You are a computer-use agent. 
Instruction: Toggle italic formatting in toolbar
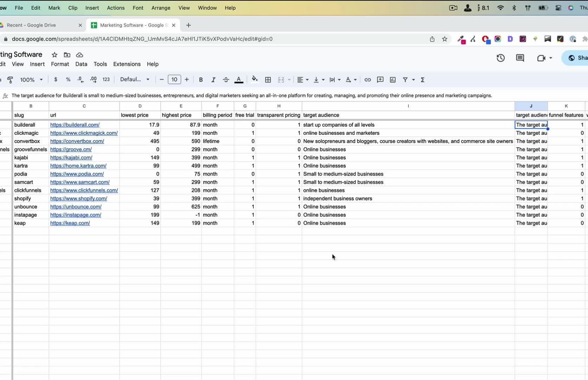click(213, 80)
